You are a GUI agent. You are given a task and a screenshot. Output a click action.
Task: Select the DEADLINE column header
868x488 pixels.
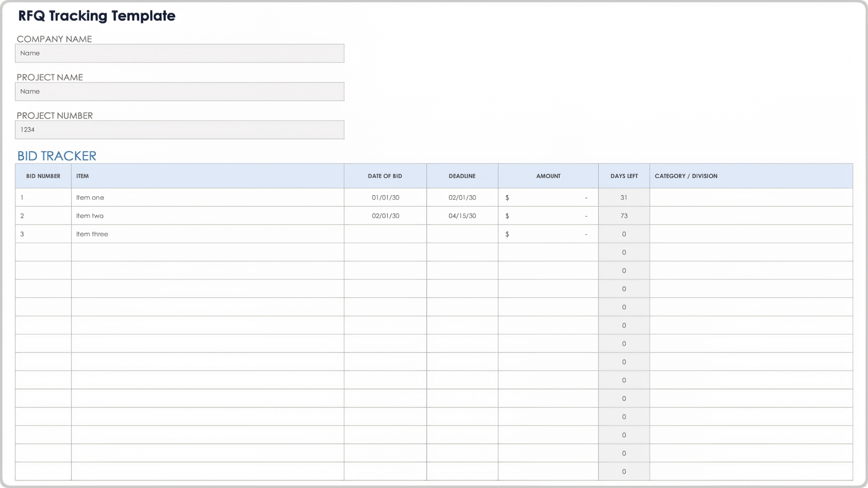[x=462, y=176]
